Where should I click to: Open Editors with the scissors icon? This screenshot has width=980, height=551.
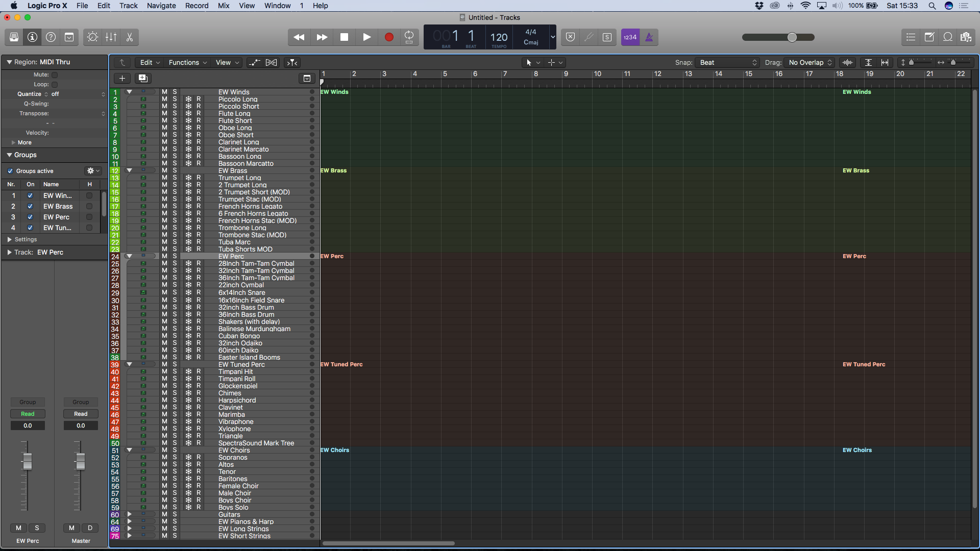[130, 37]
